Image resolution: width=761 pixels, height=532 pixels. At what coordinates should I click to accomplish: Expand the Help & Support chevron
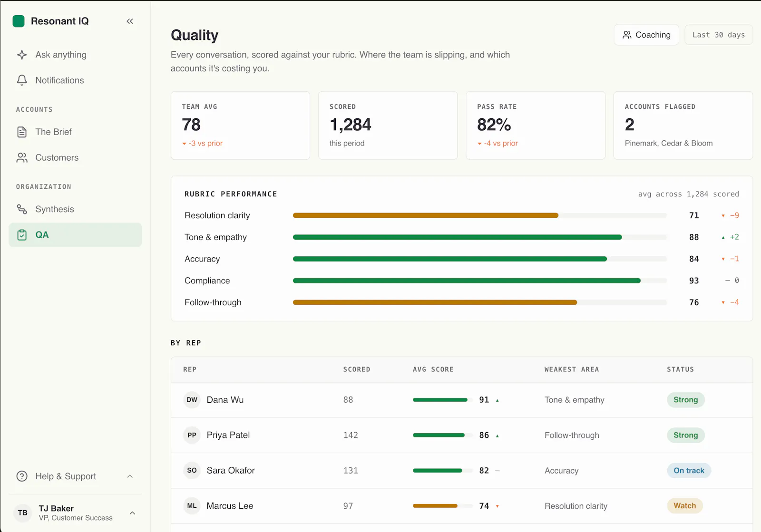(x=130, y=476)
